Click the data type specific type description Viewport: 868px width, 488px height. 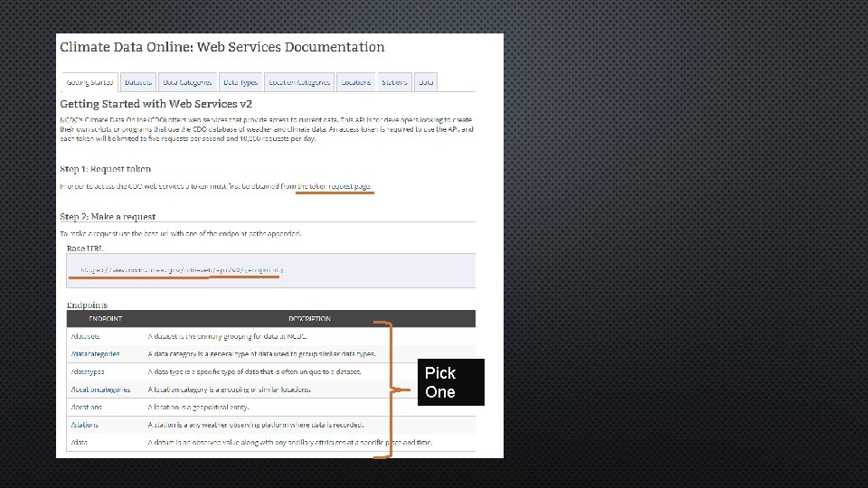click(x=255, y=371)
